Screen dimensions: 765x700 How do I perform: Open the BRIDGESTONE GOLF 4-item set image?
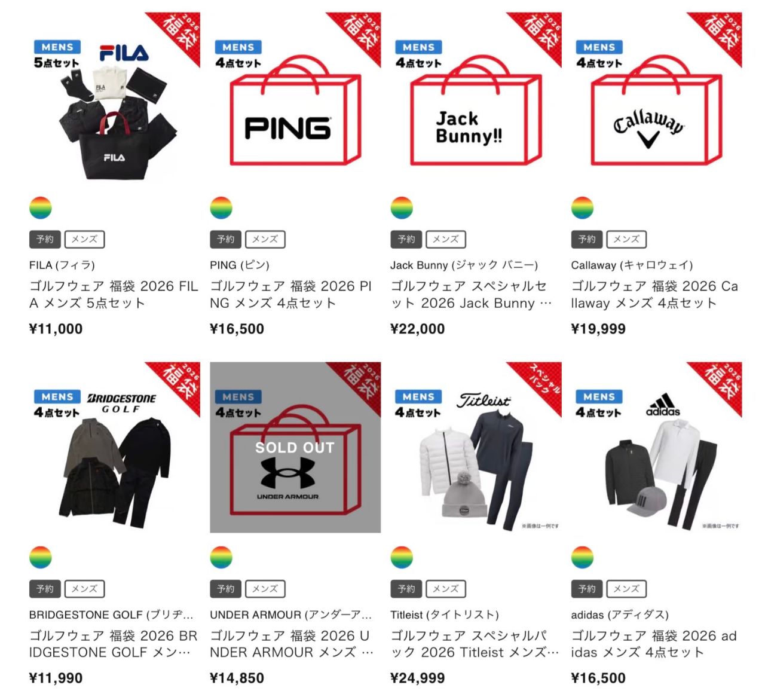(114, 447)
